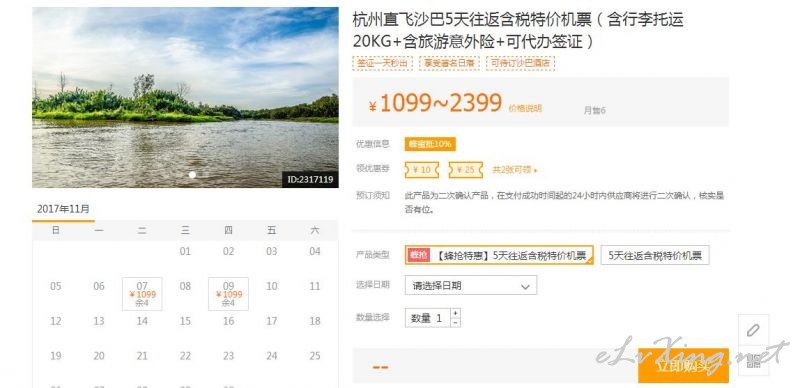Click calendar date 19

coord(56,356)
